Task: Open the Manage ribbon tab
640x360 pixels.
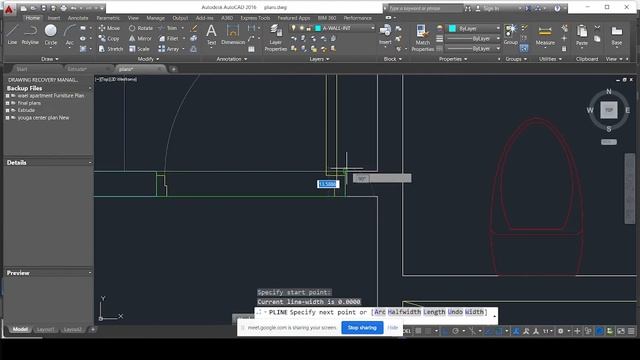Action: pyautogui.click(x=156, y=18)
